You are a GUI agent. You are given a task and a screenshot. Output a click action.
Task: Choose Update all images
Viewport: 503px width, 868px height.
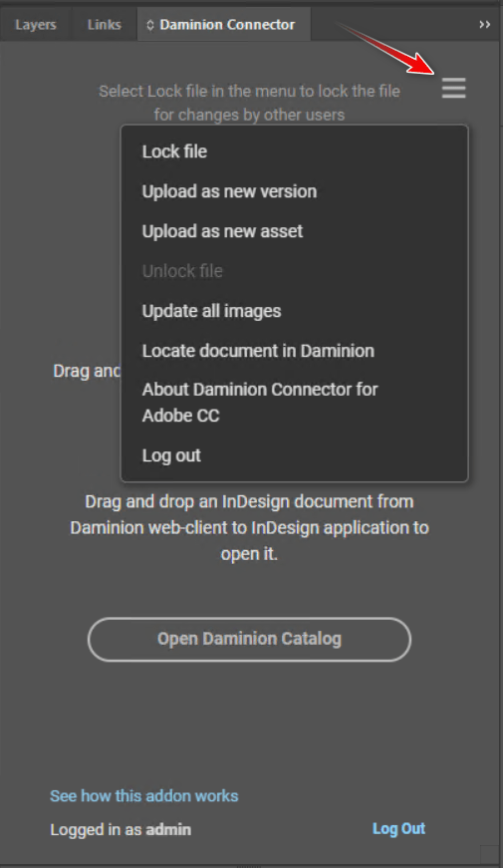point(211,311)
